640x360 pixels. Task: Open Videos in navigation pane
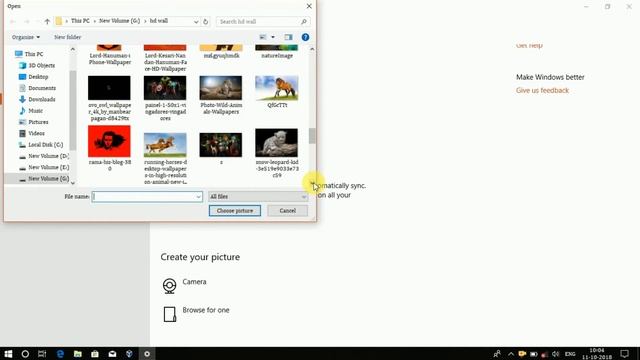36,133
